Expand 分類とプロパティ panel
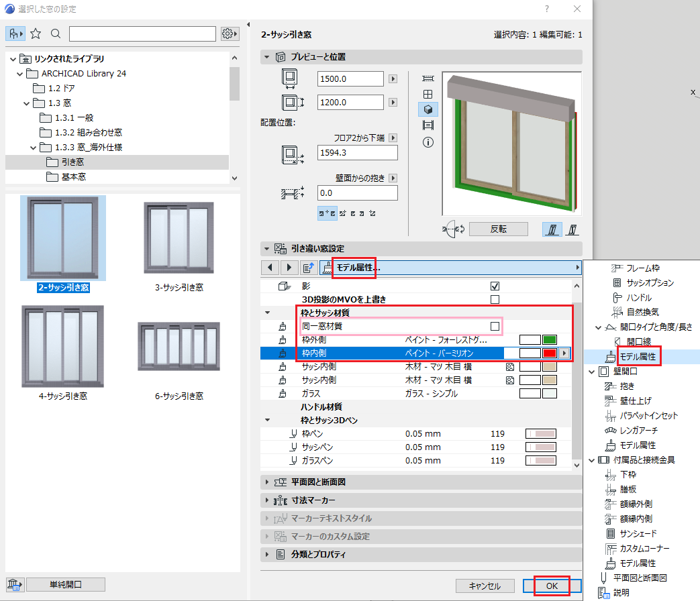The width and height of the screenshot is (700, 601). point(267,554)
